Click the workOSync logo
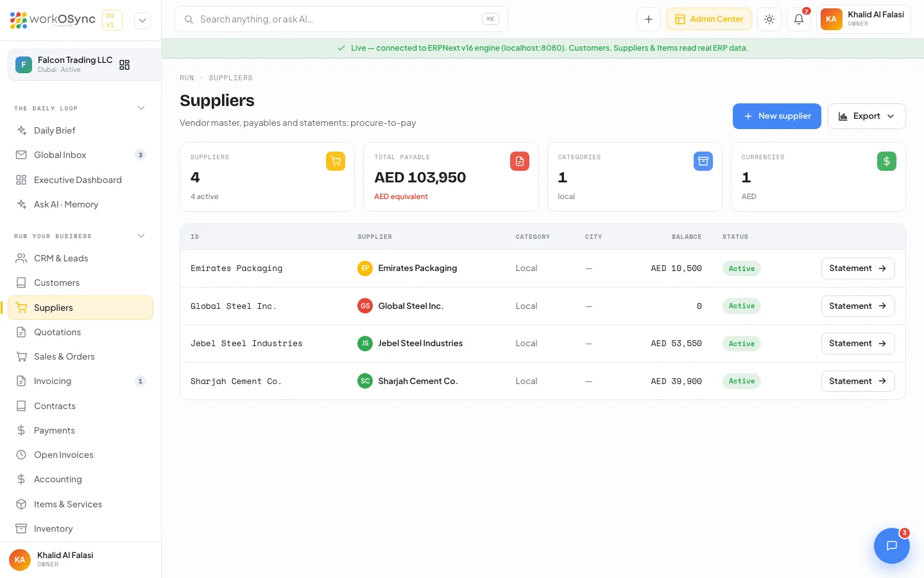 coord(53,20)
